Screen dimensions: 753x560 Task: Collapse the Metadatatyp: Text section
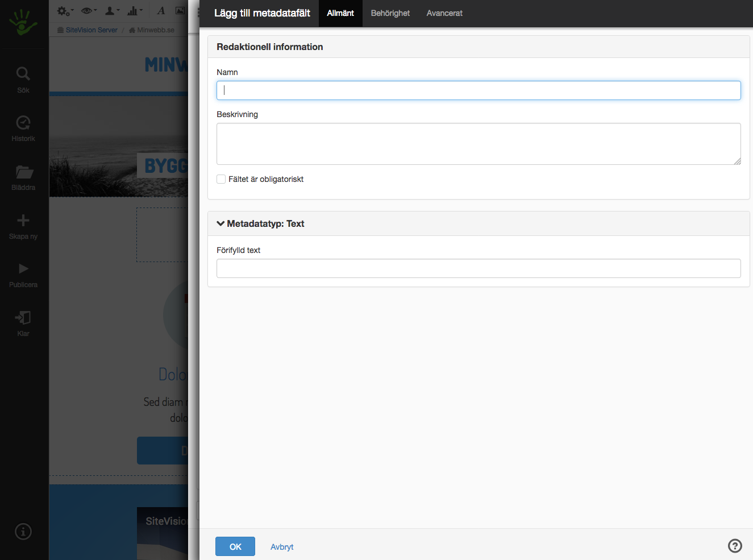pos(261,223)
